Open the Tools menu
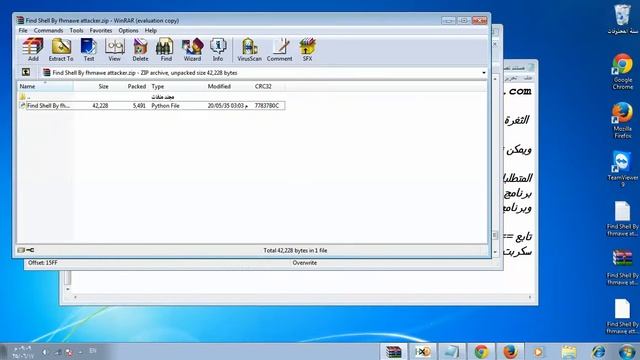 click(76, 31)
